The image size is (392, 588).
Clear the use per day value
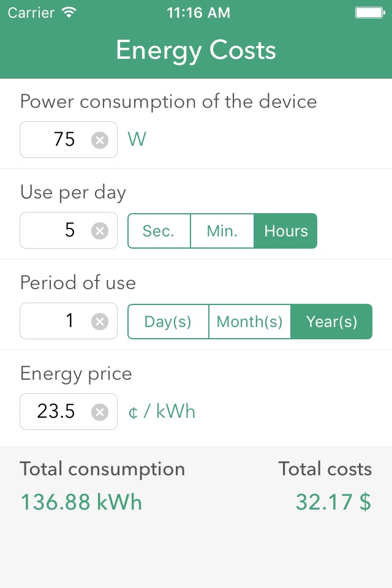click(100, 231)
